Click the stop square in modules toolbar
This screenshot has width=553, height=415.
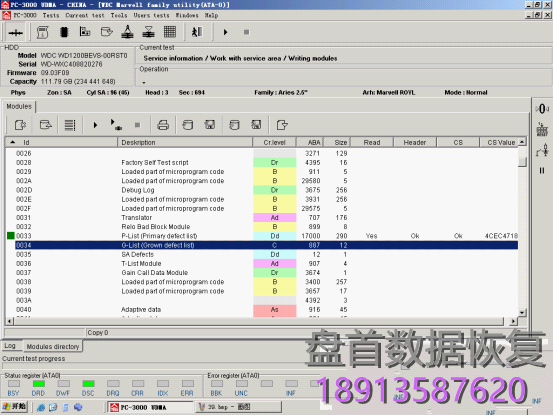tap(138, 125)
